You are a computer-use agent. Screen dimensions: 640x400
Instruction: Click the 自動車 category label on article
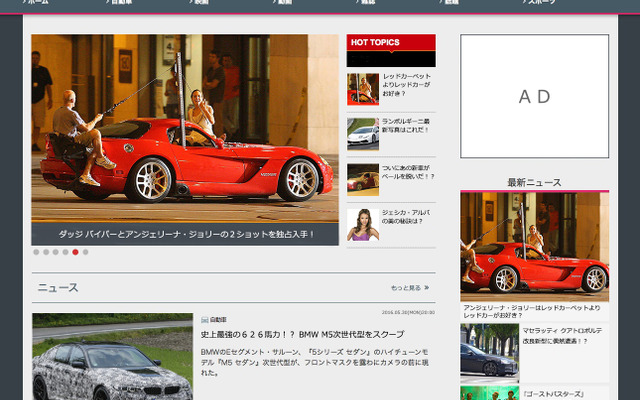pos(218,320)
